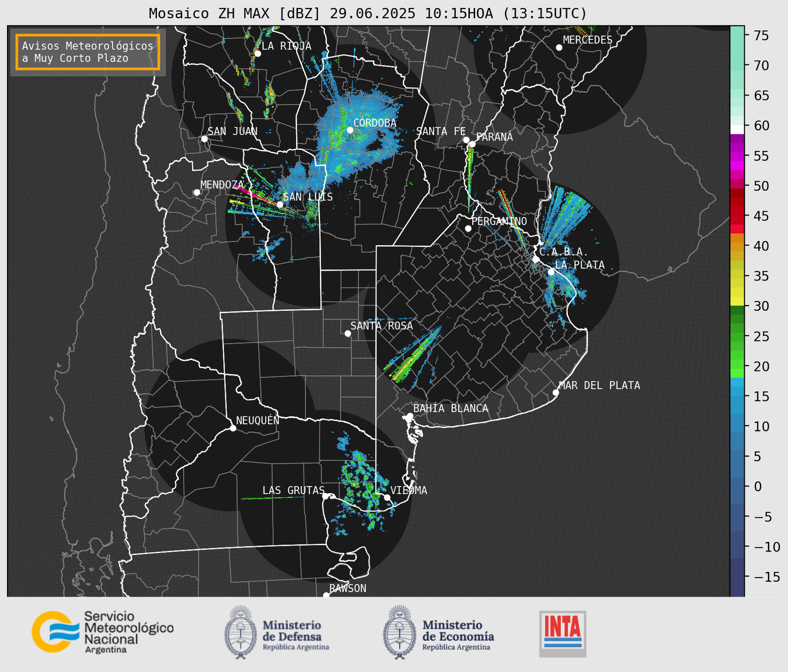788x672 pixels.
Task: Click the Ministerio de Economía emblem
Action: (399, 632)
